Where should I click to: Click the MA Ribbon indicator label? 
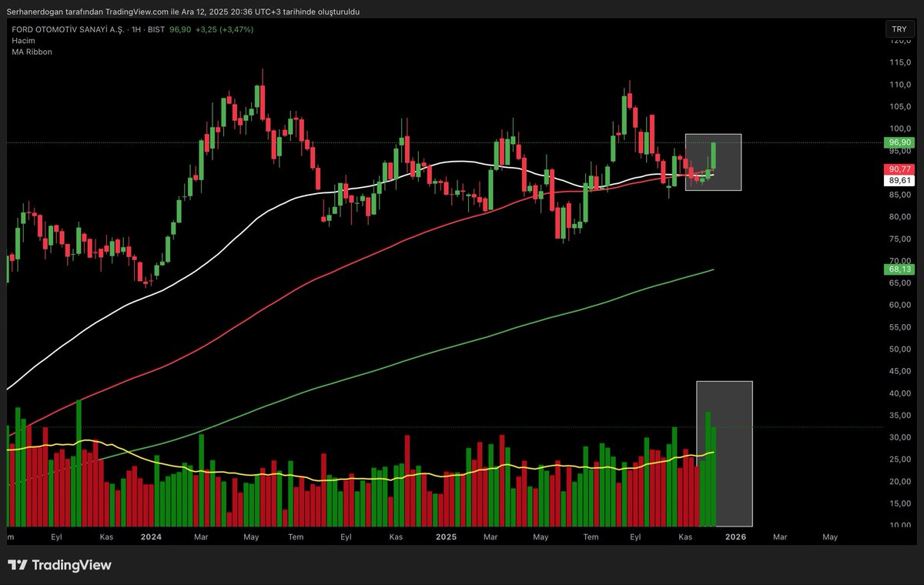(32, 52)
